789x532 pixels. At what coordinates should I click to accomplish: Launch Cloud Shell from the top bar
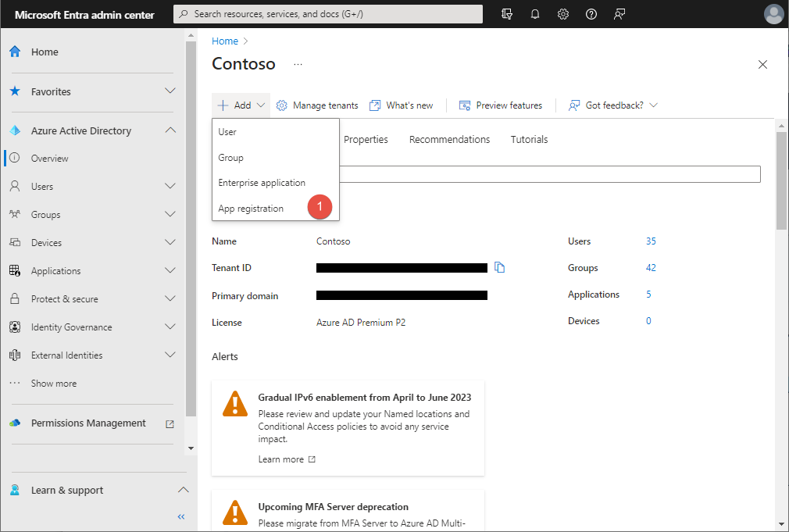tap(507, 13)
